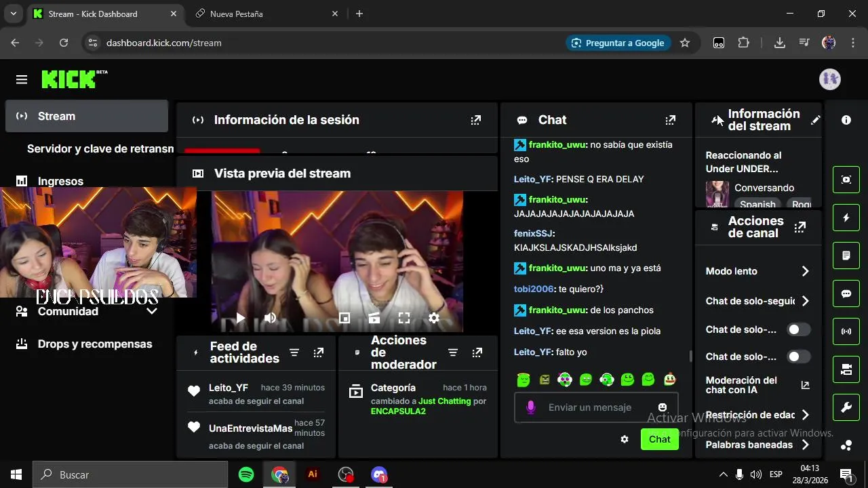Enable picture-in-picture on stream preview
The image size is (868, 488).
tap(344, 318)
